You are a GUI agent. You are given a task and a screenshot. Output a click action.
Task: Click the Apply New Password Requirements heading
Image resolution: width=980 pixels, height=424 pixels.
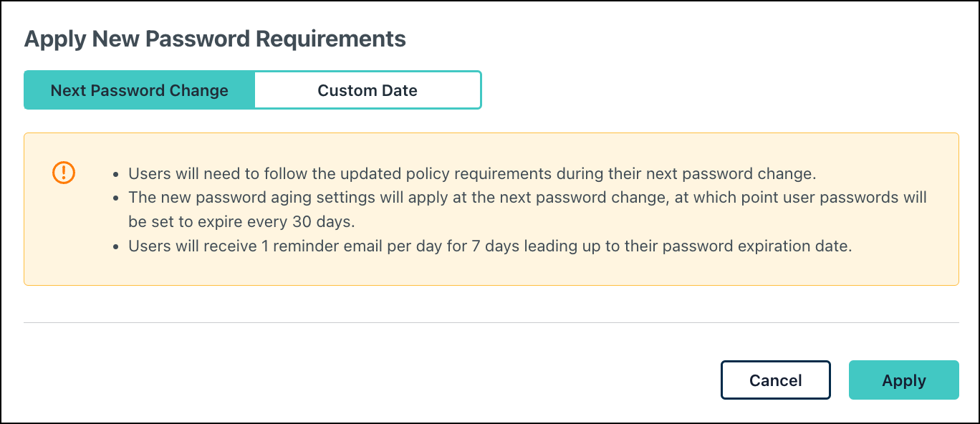[215, 39]
